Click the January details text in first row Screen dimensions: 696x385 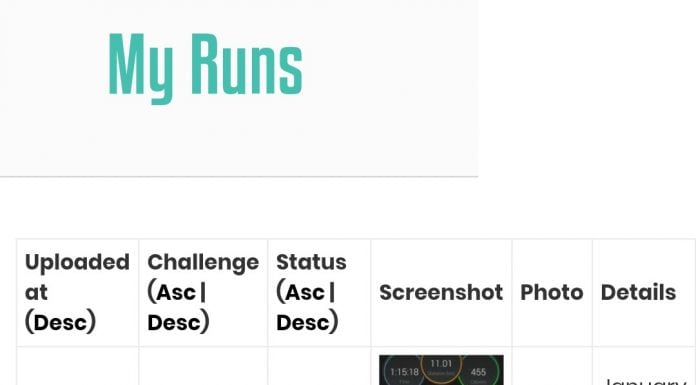(645, 381)
